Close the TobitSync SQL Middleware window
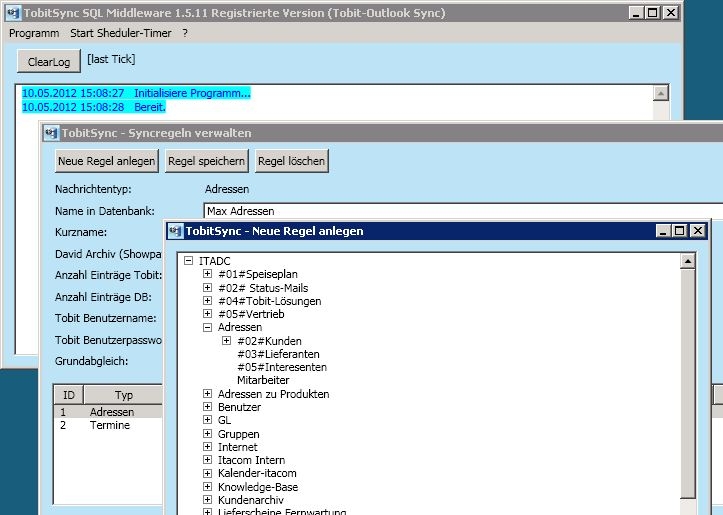The width and height of the screenshot is (723, 515). (x=671, y=13)
